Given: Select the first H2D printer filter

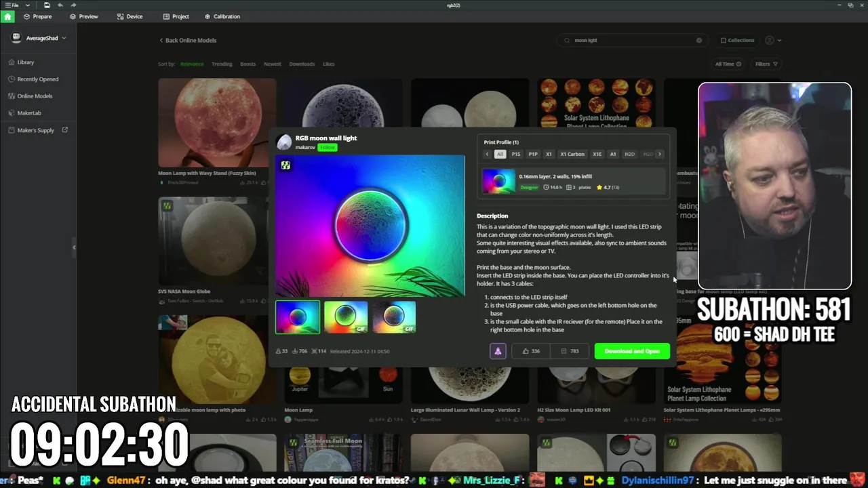Looking at the screenshot, I should click(x=629, y=154).
